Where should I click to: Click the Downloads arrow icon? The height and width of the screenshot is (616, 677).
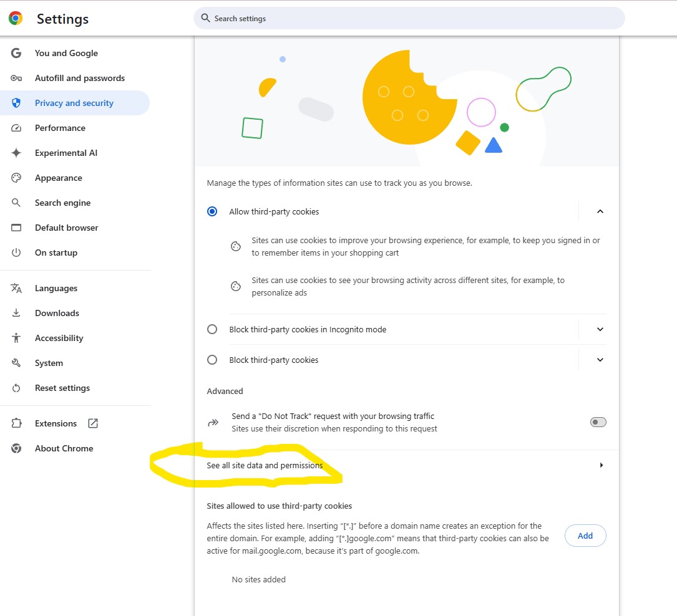16,313
